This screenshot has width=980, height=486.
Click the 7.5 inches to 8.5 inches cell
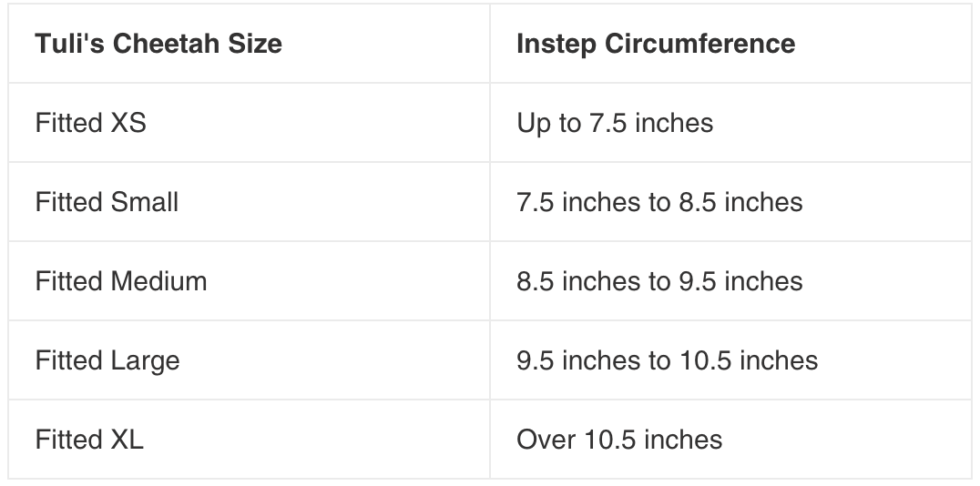pyautogui.click(x=659, y=202)
